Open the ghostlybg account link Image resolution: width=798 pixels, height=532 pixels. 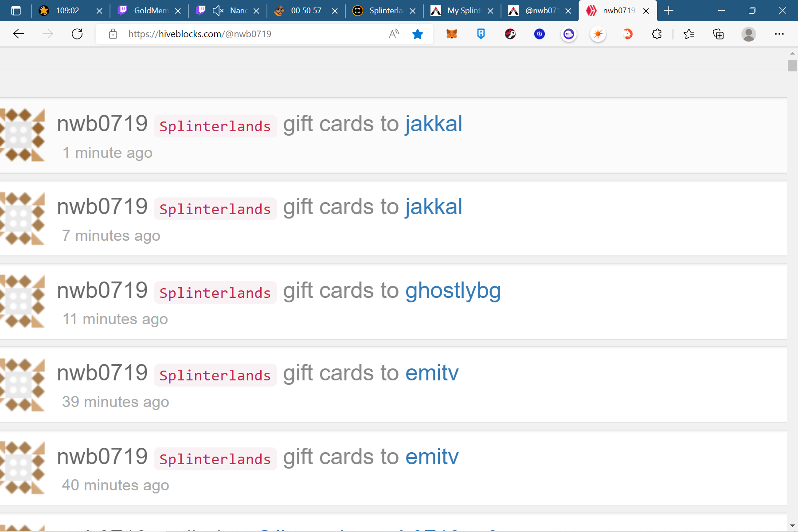point(453,291)
